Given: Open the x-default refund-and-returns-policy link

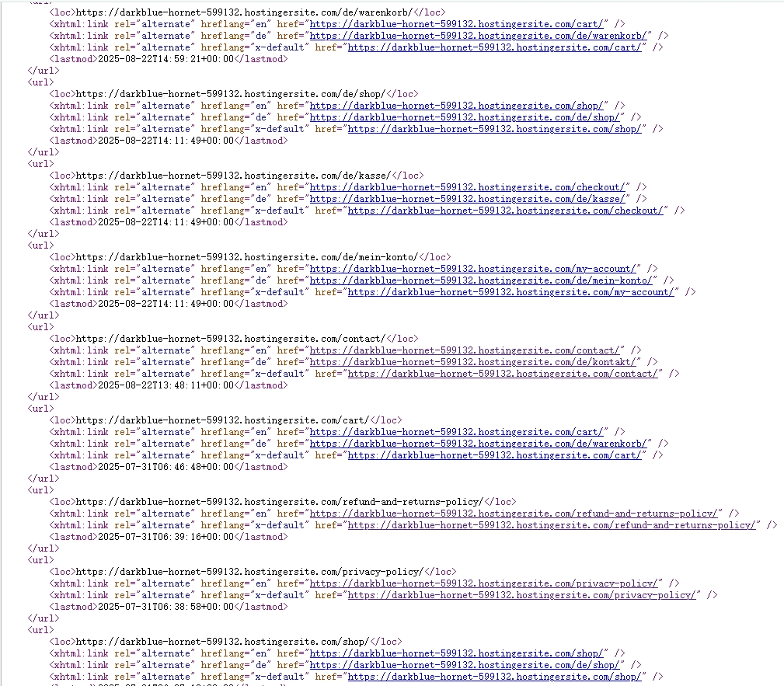Looking at the screenshot, I should click(x=552, y=525).
